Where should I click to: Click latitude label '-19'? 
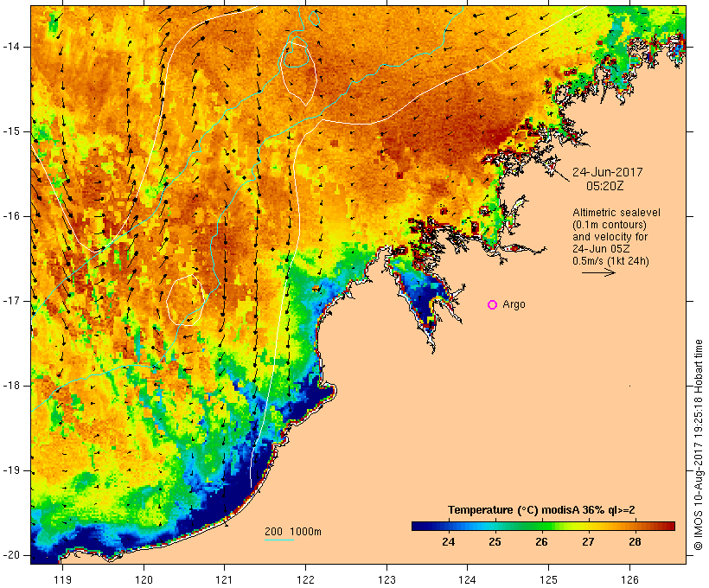pyautogui.click(x=11, y=471)
